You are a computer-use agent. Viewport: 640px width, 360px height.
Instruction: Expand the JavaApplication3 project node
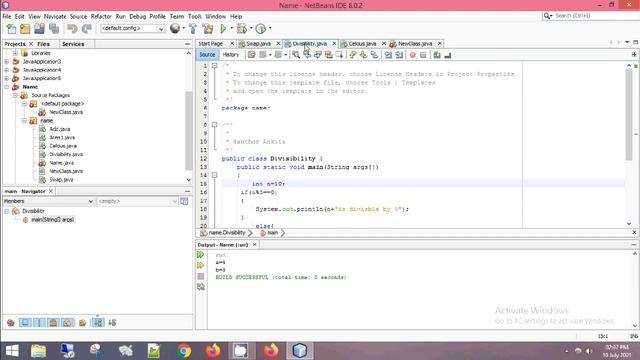click(7, 62)
